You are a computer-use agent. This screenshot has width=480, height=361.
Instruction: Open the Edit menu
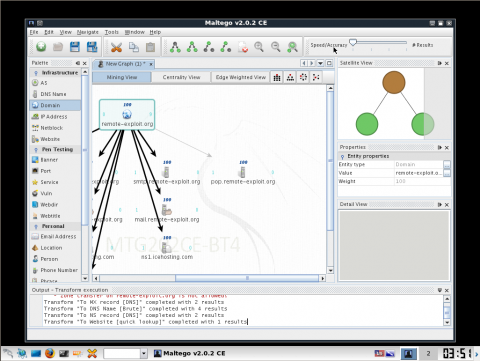[x=49, y=32]
